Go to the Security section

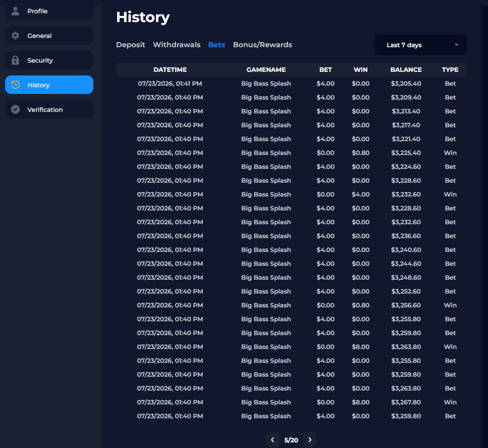tap(49, 60)
